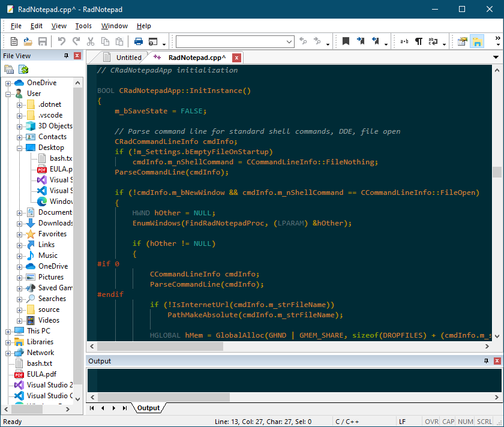Close the RadNotepad.cpp tab

coord(236,58)
